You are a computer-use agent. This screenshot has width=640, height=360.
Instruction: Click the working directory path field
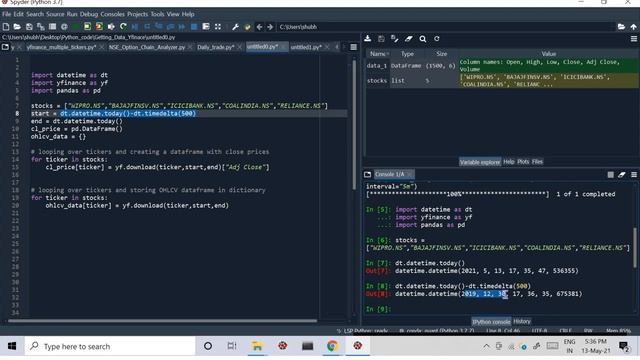tap(446, 27)
